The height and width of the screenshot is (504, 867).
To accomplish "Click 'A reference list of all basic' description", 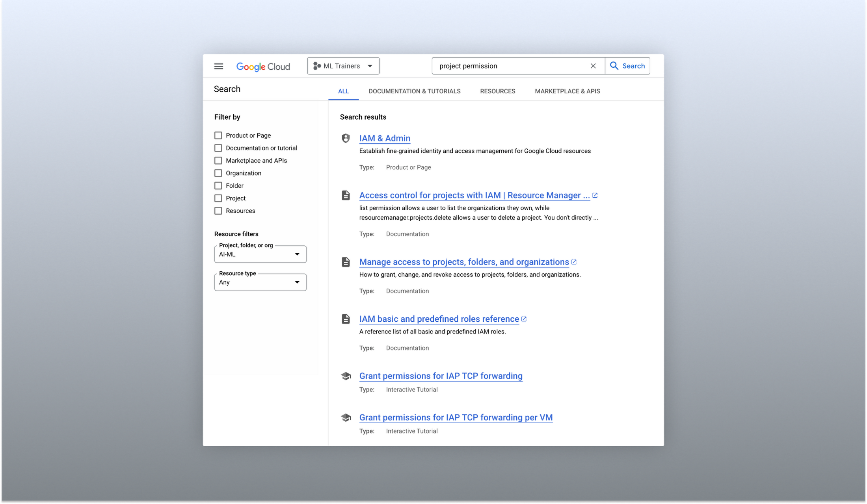I will coord(432,332).
